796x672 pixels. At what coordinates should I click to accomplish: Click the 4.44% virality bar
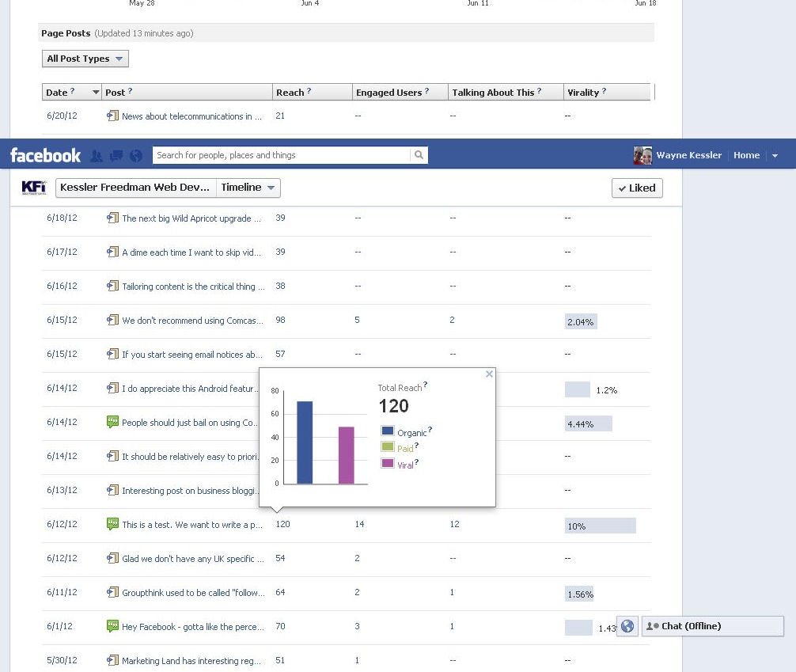point(589,423)
